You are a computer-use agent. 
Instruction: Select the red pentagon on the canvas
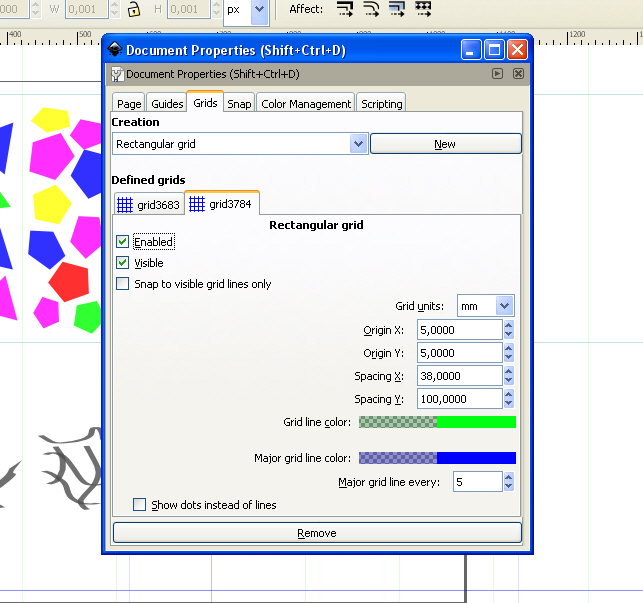pos(69,282)
